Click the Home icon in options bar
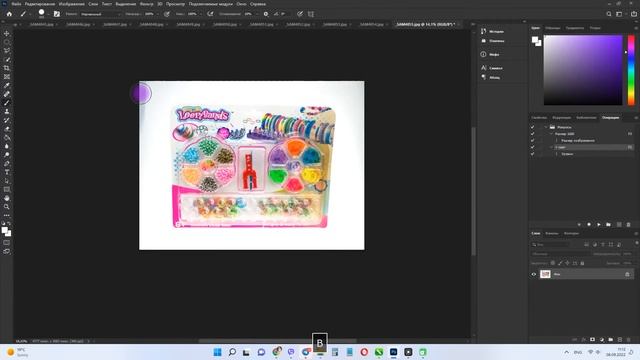640x360 pixels. [9, 14]
